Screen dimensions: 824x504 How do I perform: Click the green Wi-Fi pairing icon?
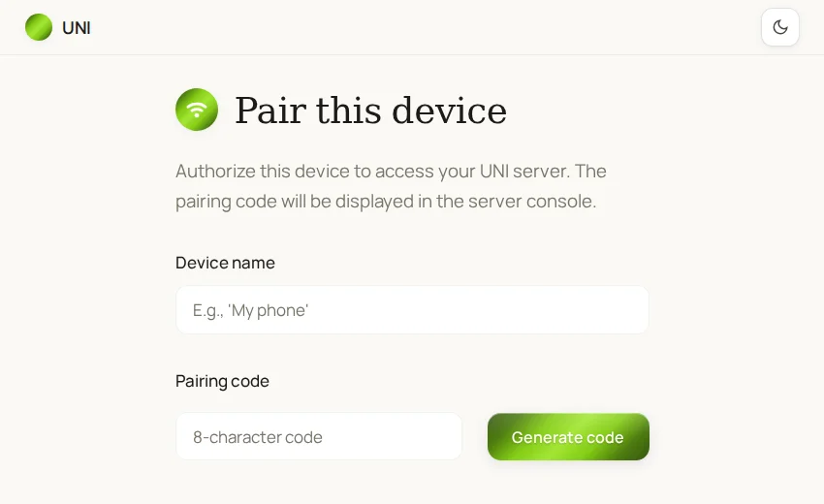tap(197, 110)
